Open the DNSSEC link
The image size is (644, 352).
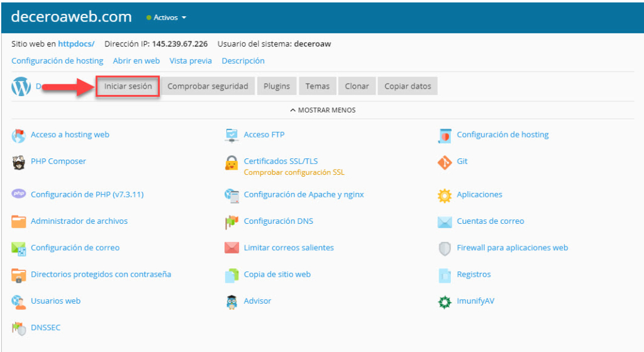tap(45, 327)
